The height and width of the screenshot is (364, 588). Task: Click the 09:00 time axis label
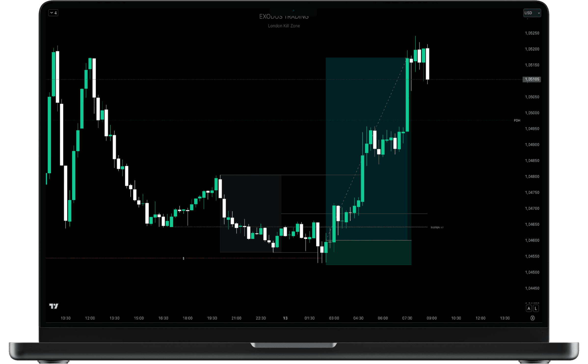tap(431, 318)
